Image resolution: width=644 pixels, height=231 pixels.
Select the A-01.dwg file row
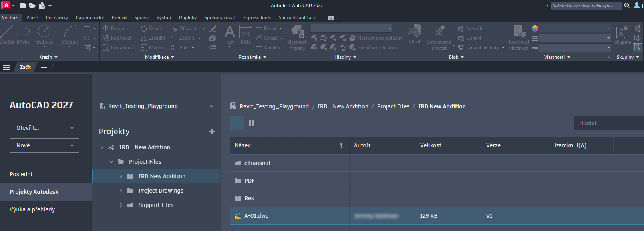437,216
